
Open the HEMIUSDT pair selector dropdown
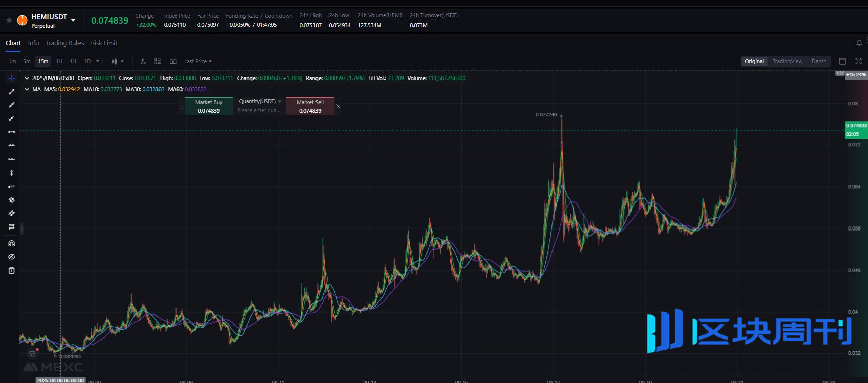click(73, 20)
